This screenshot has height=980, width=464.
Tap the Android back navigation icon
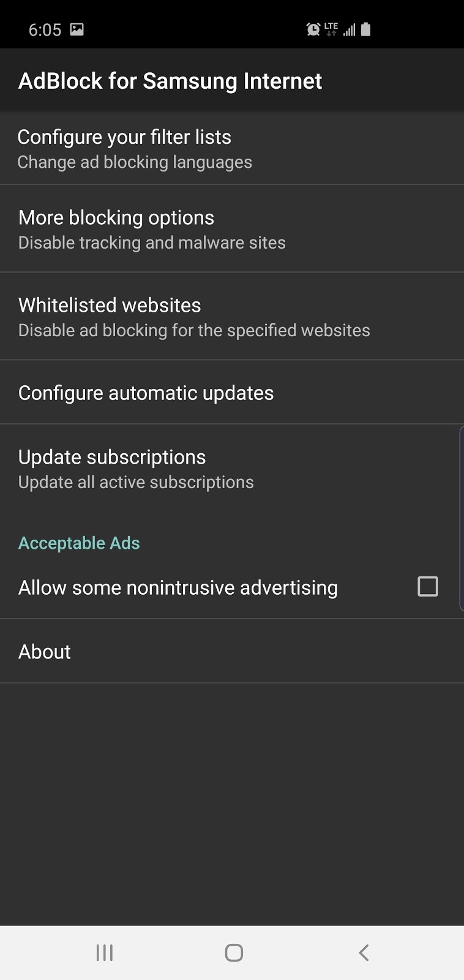coord(364,952)
